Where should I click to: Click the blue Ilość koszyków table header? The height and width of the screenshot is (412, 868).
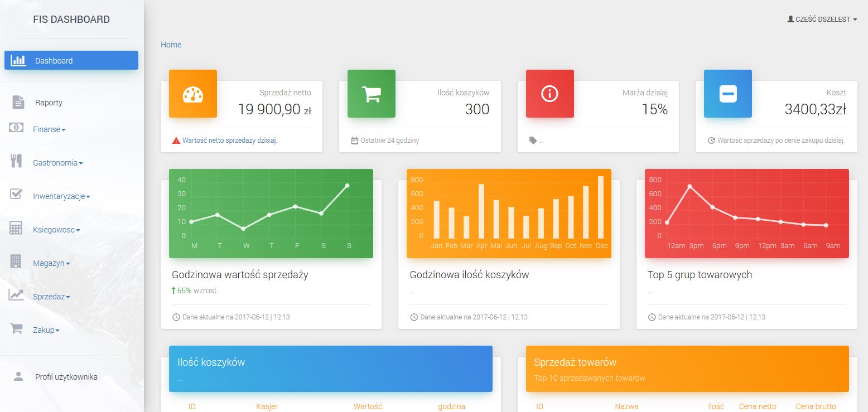click(331, 369)
